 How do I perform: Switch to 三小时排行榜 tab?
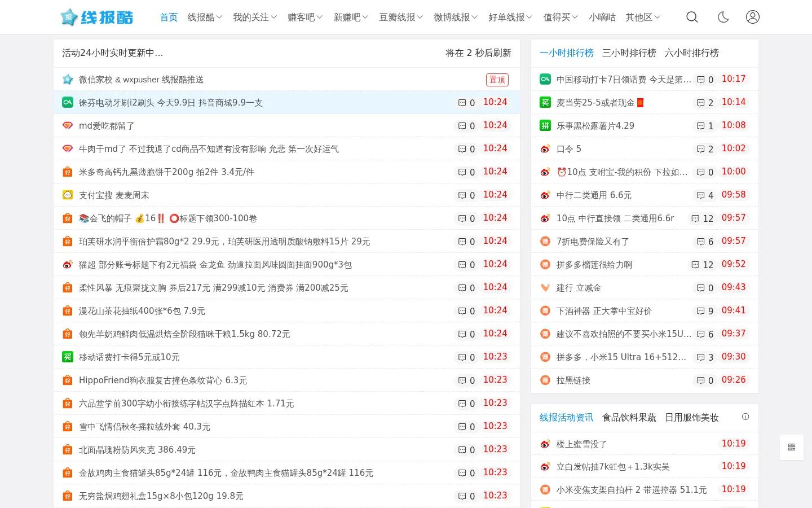[629, 52]
